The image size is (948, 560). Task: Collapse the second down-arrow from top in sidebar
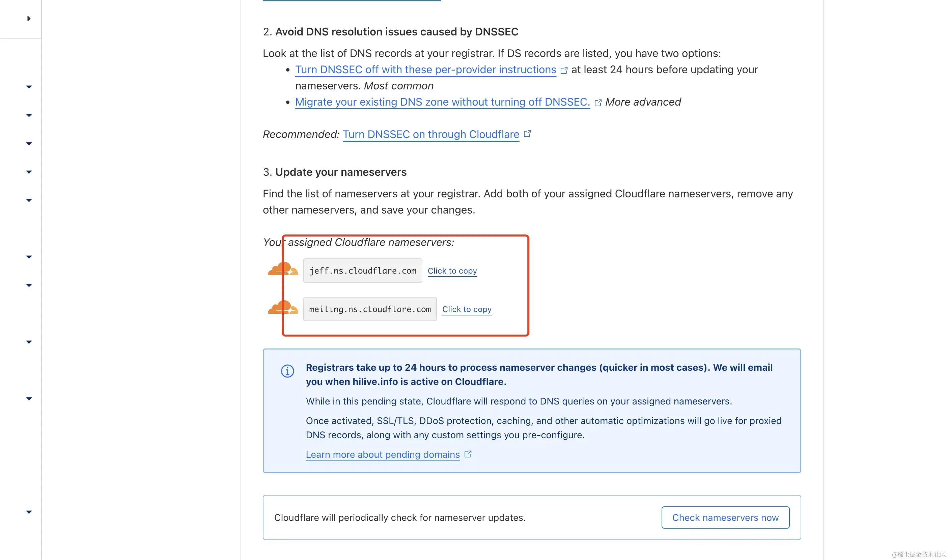(x=29, y=115)
